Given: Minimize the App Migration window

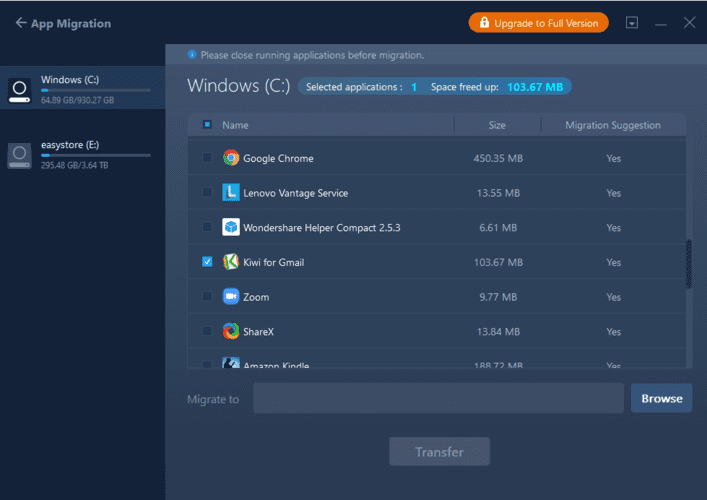Looking at the screenshot, I should coord(661,24).
